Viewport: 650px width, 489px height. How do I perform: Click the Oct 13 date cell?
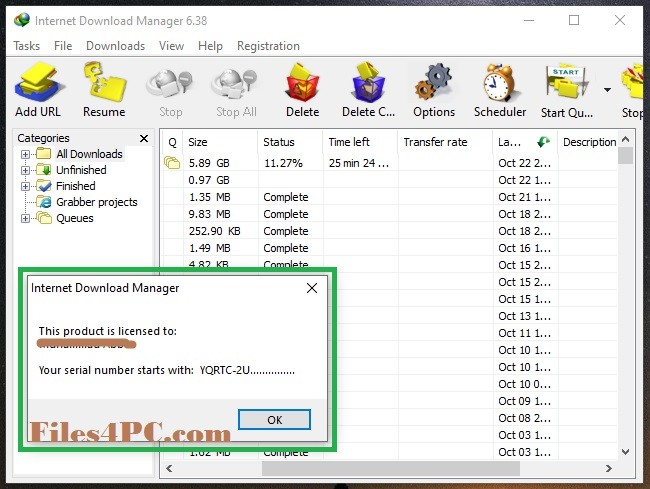pyautogui.click(x=524, y=316)
